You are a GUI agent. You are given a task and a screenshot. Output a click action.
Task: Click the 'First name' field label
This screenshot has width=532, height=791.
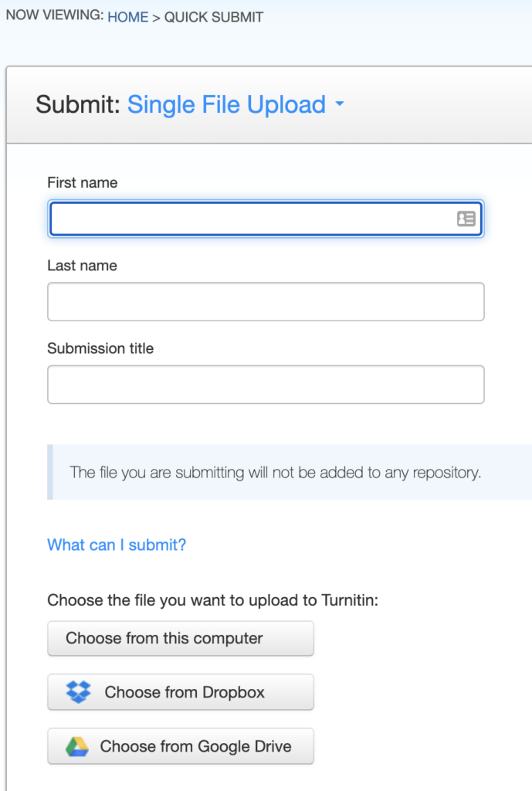click(x=83, y=183)
